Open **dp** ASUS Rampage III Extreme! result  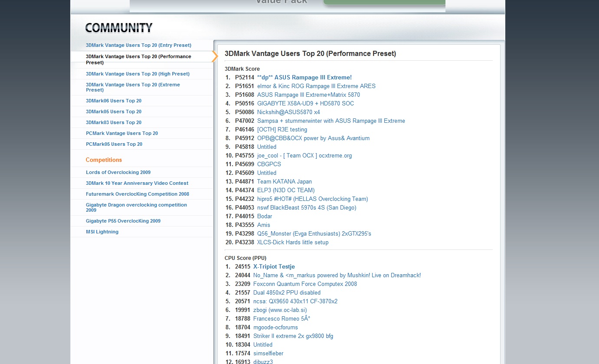[x=304, y=77]
